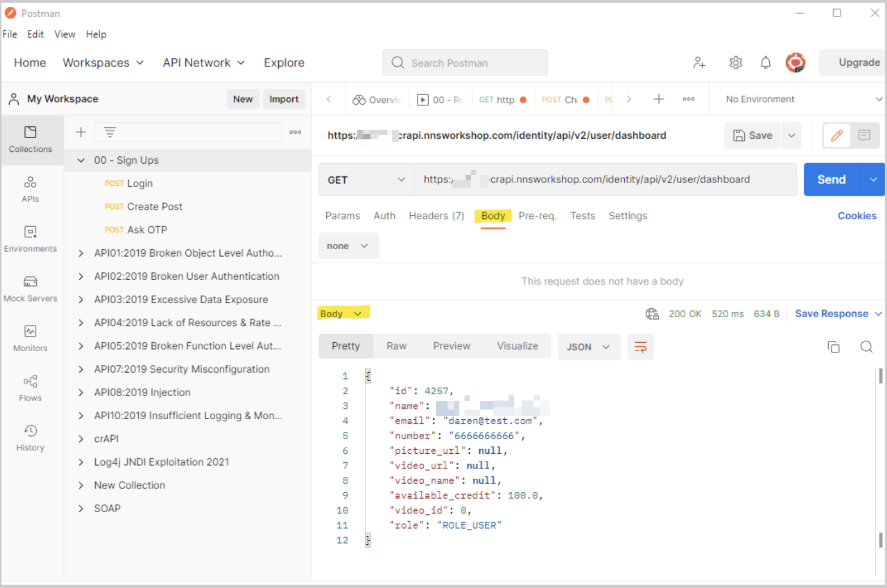Open the Save button's dropdown arrow
Viewport: 887px width, 588px height.
coord(791,135)
